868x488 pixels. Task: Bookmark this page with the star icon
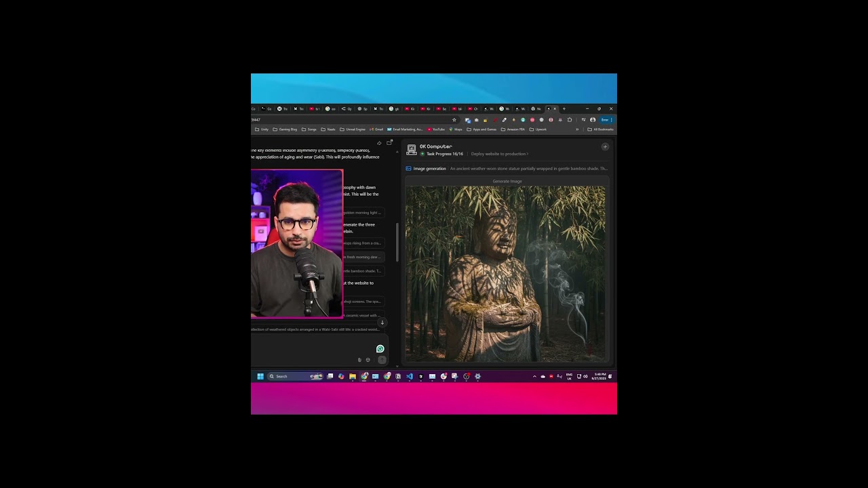454,120
